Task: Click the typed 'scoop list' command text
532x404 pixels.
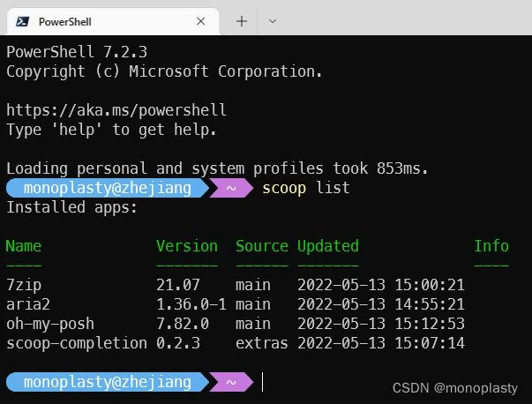Action: [x=305, y=188]
